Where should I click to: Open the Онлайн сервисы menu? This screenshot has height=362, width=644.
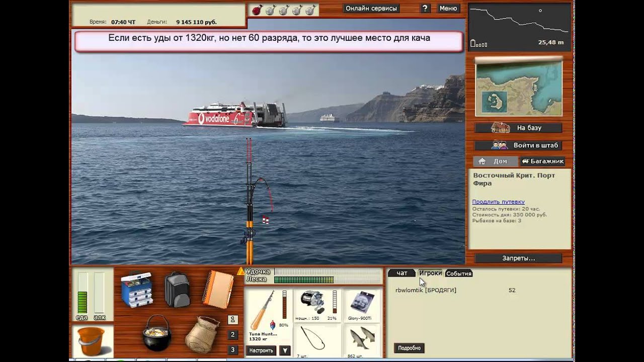tap(371, 8)
